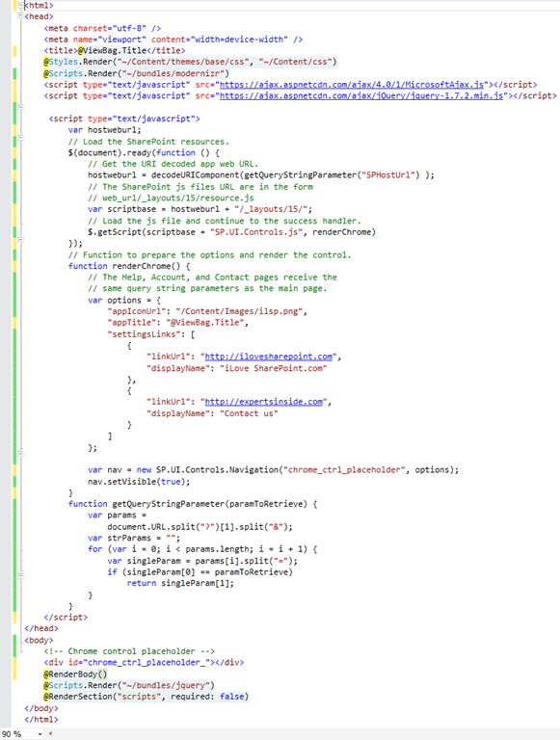This screenshot has height=740, width=560.
Task: Click the getQueryStringParameter function declaration
Action: [168, 504]
